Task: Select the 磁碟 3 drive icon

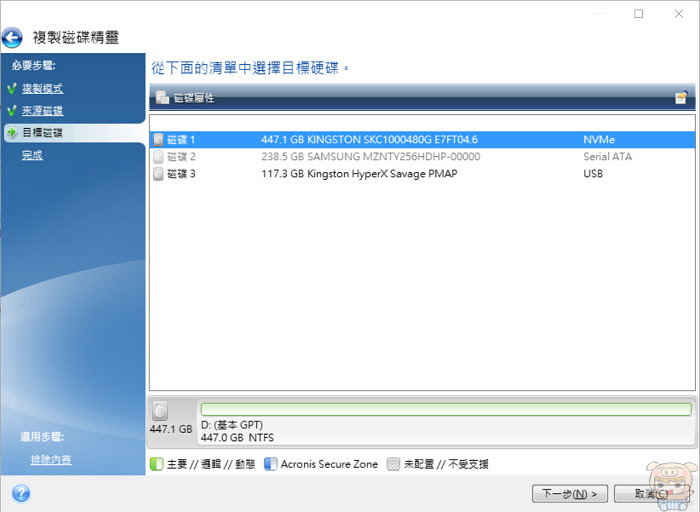Action: [x=158, y=174]
